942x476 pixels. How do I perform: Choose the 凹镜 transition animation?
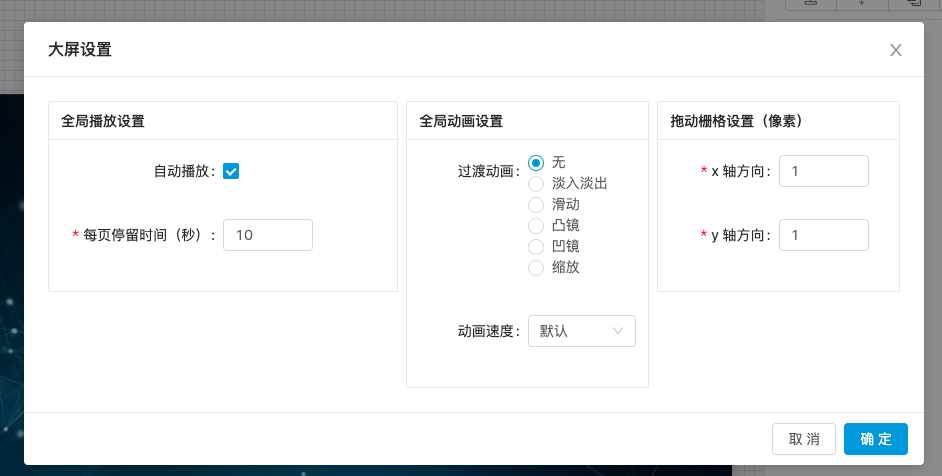point(536,247)
